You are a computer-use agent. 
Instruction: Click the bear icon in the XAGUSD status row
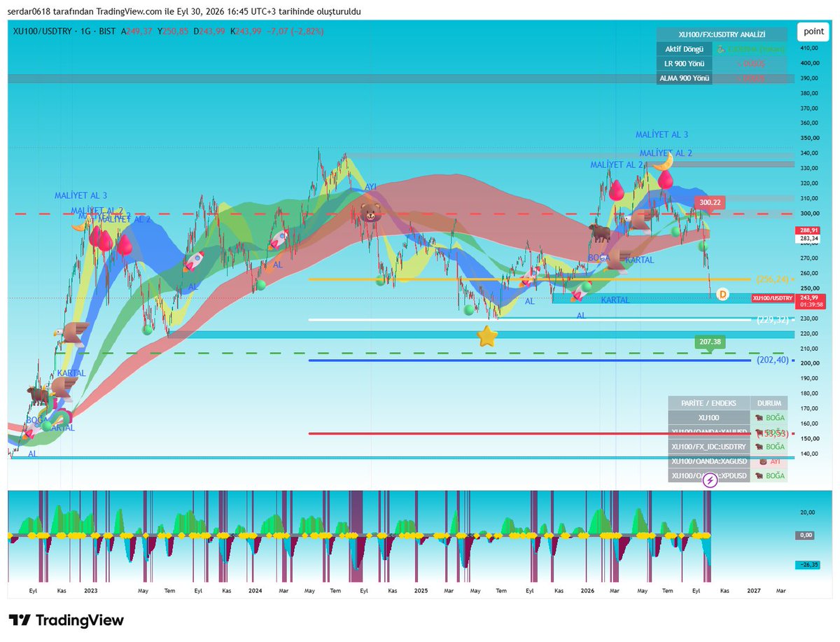click(762, 461)
